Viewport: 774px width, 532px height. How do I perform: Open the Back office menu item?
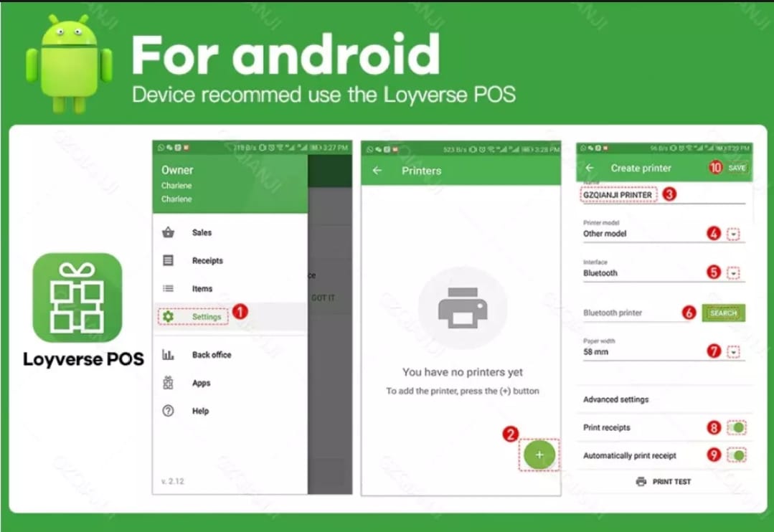tap(230, 354)
